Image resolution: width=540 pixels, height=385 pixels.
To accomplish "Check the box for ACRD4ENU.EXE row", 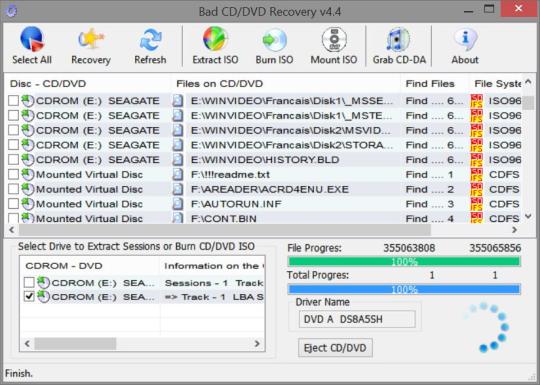I will (x=13, y=189).
